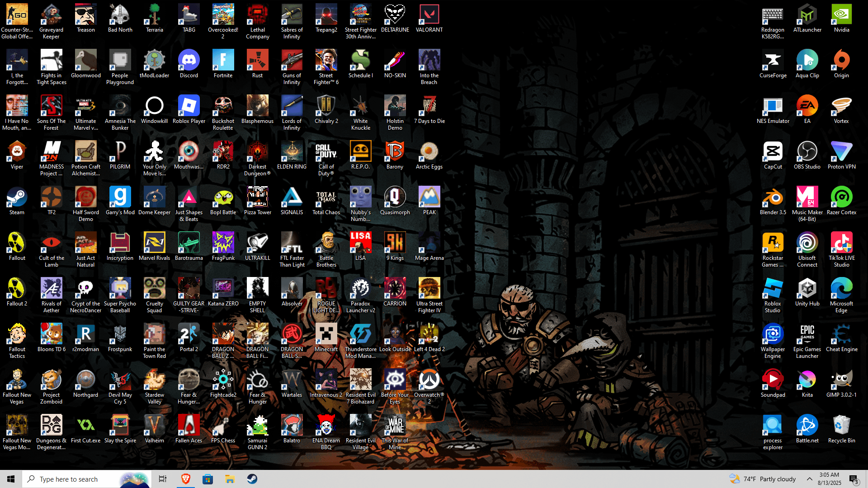Open File Explorer from the taskbar
The image size is (868, 488).
click(x=230, y=479)
